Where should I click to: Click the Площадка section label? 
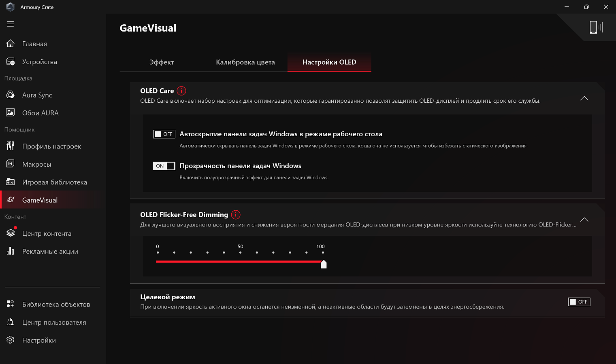click(x=18, y=78)
